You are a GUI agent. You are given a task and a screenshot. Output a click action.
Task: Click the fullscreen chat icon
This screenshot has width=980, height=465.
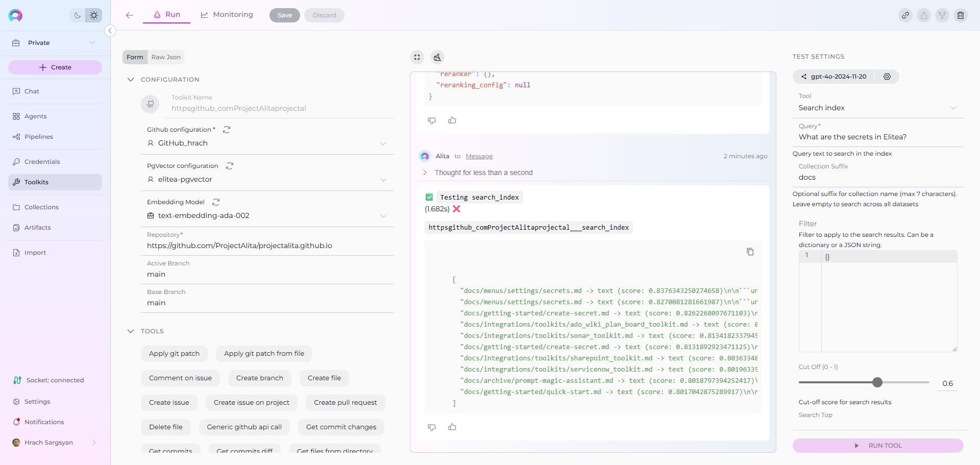click(417, 57)
